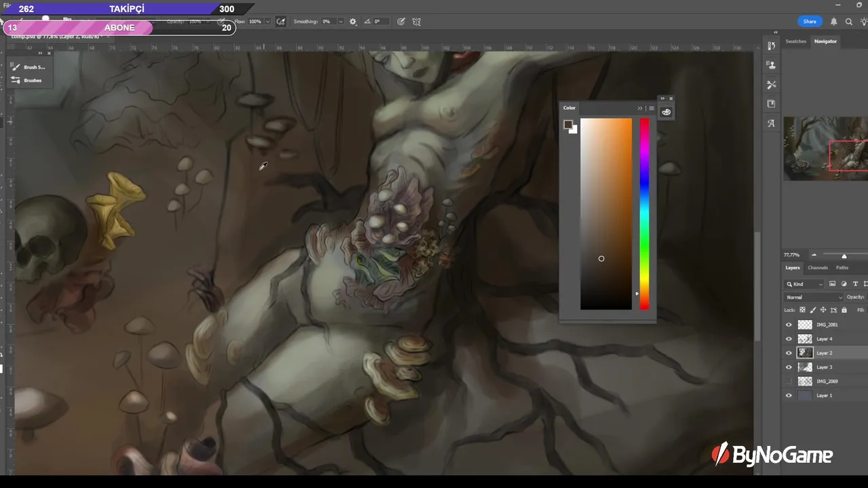Viewport: 868px width, 488px height.
Task: Collapse the right panel dock arrows
Action: (775, 33)
